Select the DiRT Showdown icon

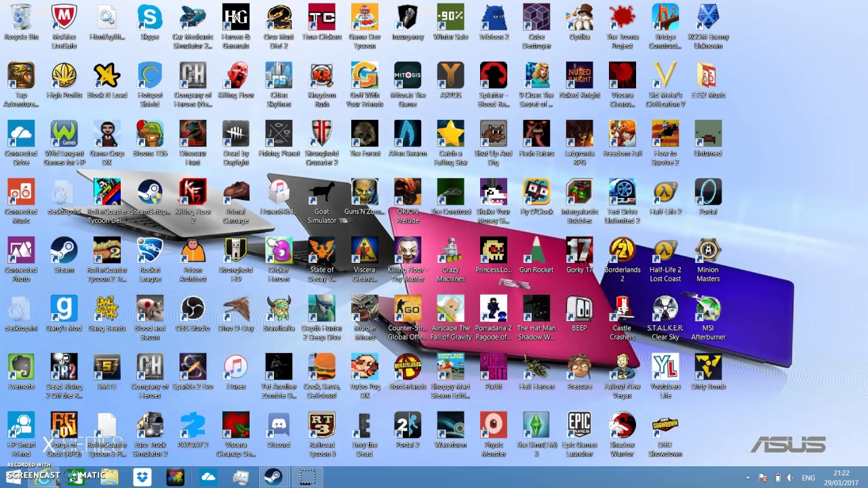pyautogui.click(x=665, y=434)
